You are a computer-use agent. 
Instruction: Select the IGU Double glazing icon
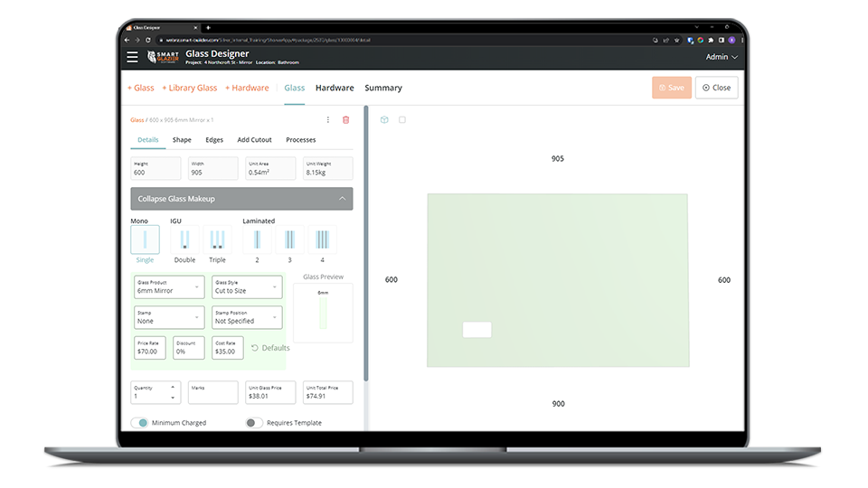[184, 239]
